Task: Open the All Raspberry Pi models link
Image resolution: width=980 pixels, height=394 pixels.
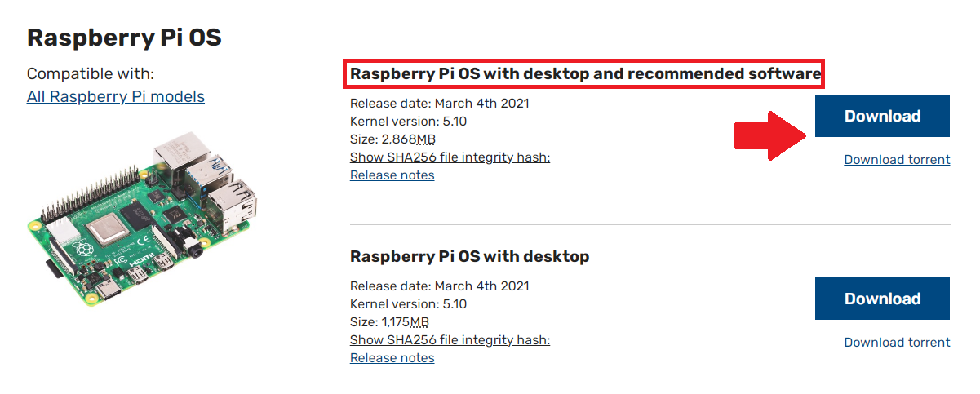Action: (x=116, y=96)
